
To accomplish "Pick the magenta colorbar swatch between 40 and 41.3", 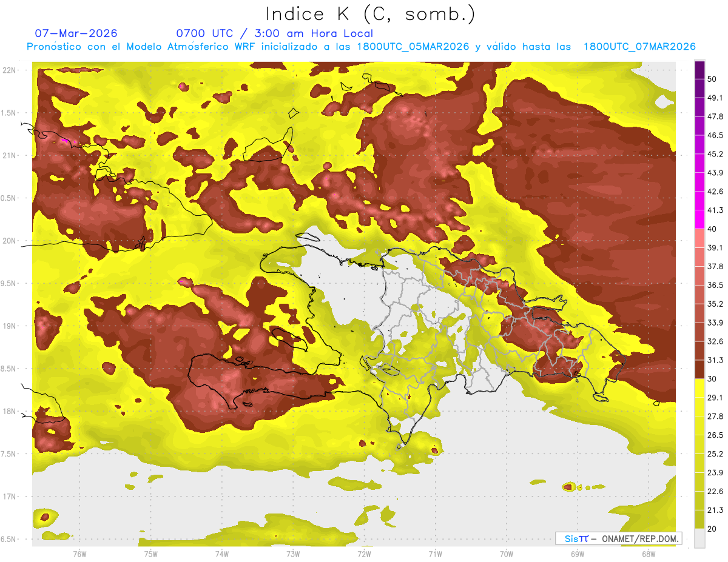I will (x=699, y=219).
